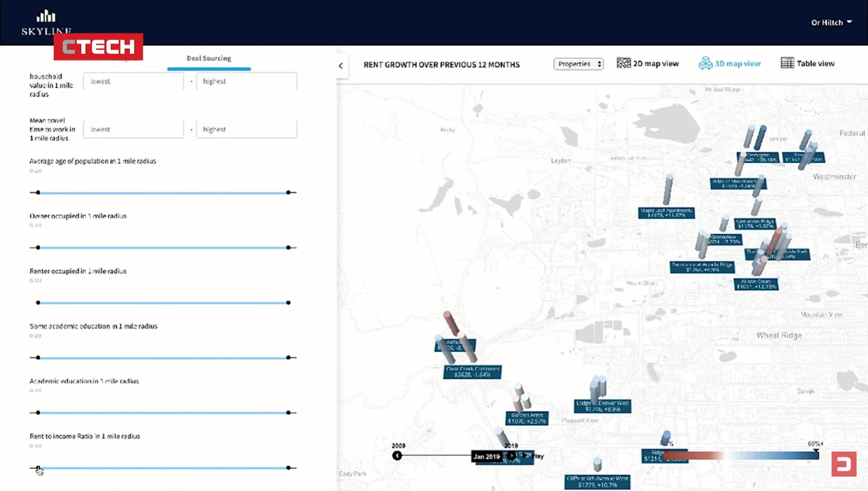Image resolution: width=868 pixels, height=491 pixels.
Task: Open the Or Hiltch user menu
Action: pos(830,22)
